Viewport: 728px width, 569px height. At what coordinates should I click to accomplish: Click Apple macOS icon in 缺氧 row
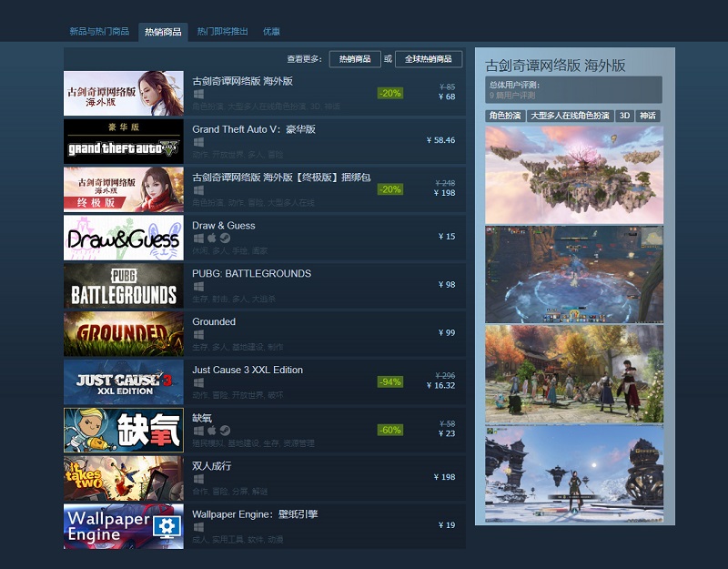click(x=212, y=431)
